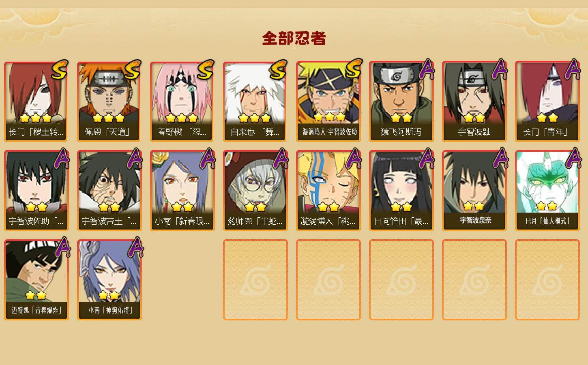Screen dimensions: 588x365
Task: Select the last empty ninja slot
Action: coord(547,280)
